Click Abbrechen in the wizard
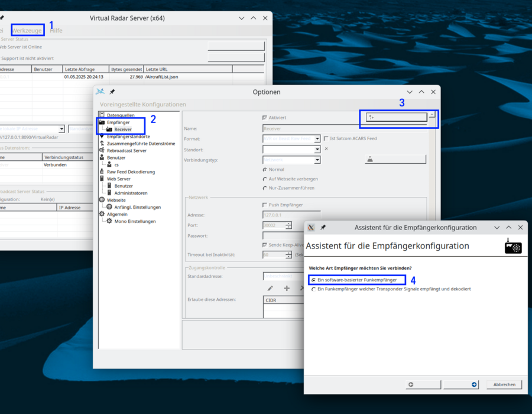 504,385
